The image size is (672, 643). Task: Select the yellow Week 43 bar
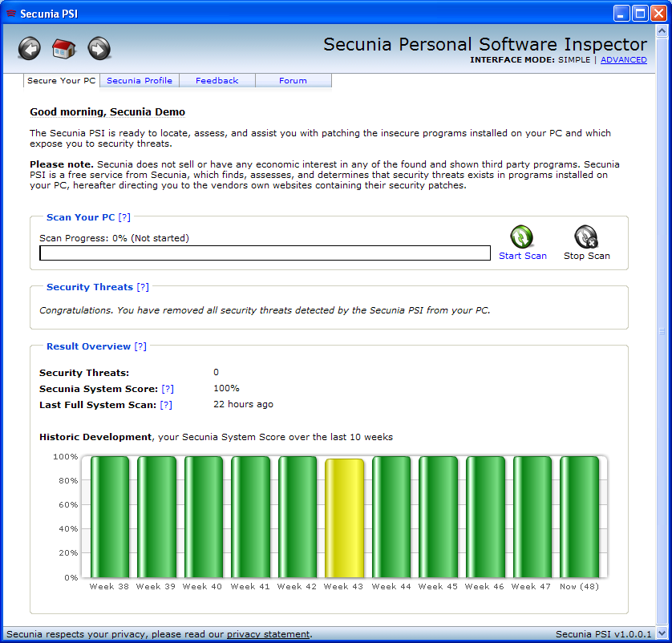pyautogui.click(x=344, y=519)
